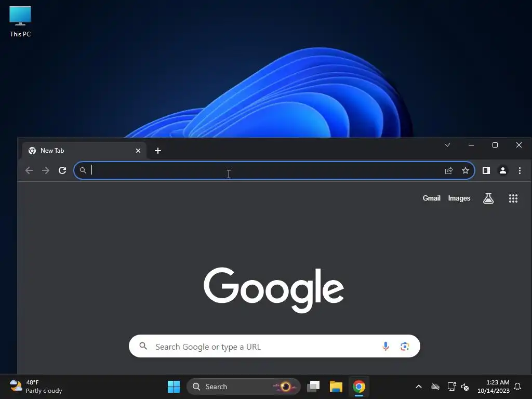
Task: Click the Search Google or type a URL box
Action: pyautogui.click(x=274, y=346)
